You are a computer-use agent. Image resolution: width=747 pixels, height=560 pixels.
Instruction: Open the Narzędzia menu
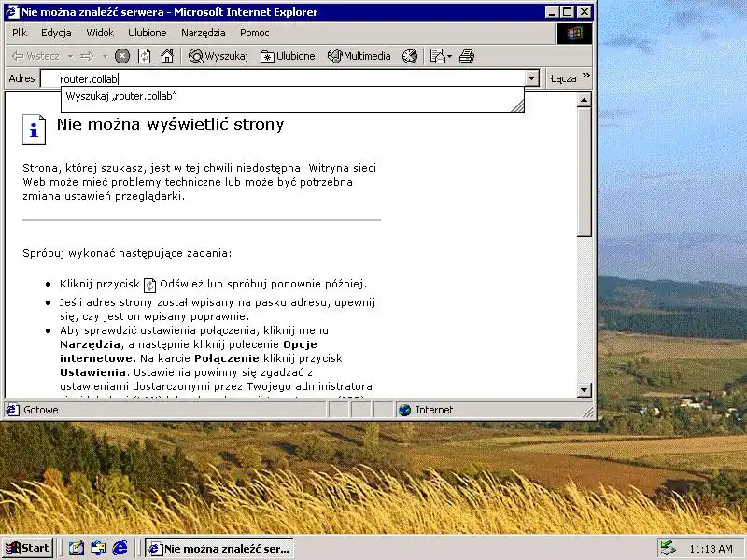coord(204,33)
